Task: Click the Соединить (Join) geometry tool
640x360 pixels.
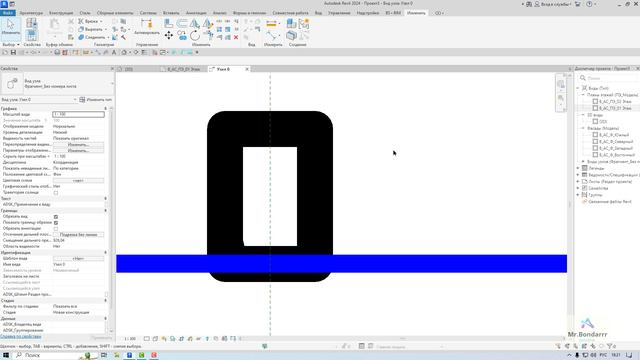Action: 93,37
